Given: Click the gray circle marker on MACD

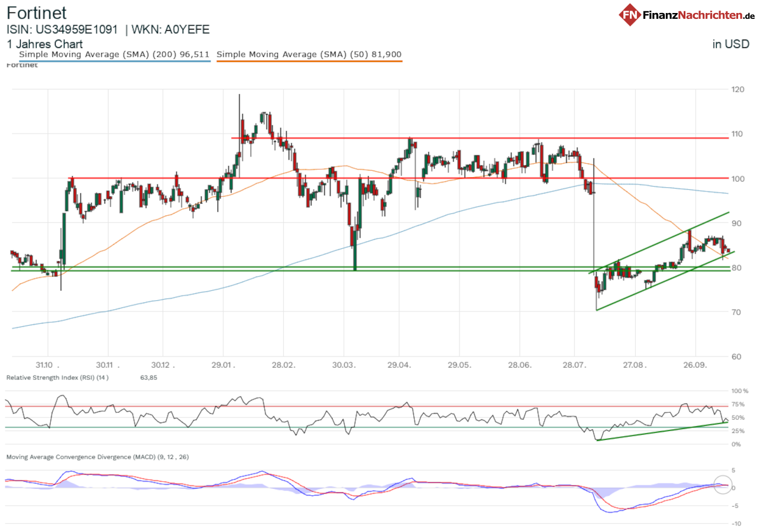Looking at the screenshot, I should pyautogui.click(x=723, y=485).
